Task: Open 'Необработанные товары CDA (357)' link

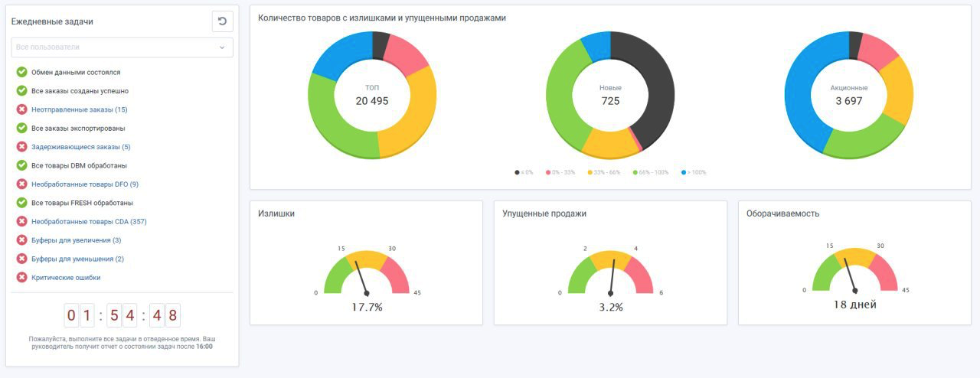Action: click(89, 222)
